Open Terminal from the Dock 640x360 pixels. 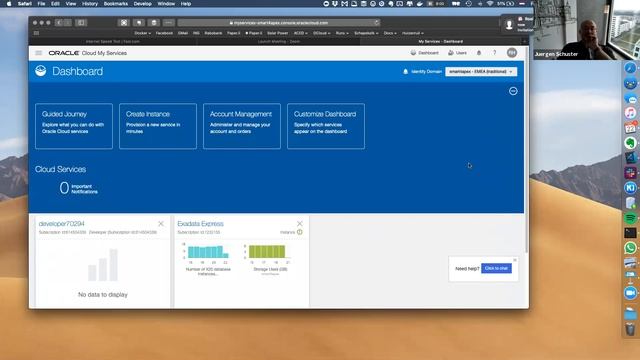tap(630, 233)
